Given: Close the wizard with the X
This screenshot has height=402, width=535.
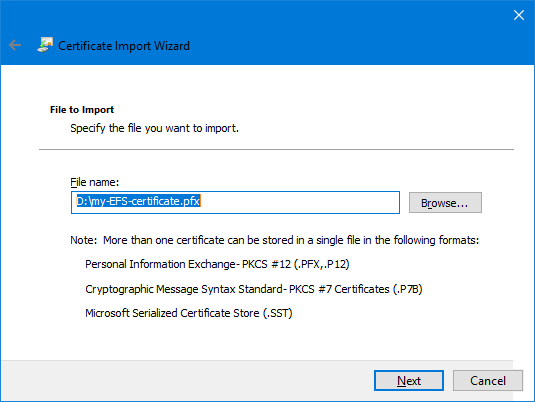Looking at the screenshot, I should point(519,15).
